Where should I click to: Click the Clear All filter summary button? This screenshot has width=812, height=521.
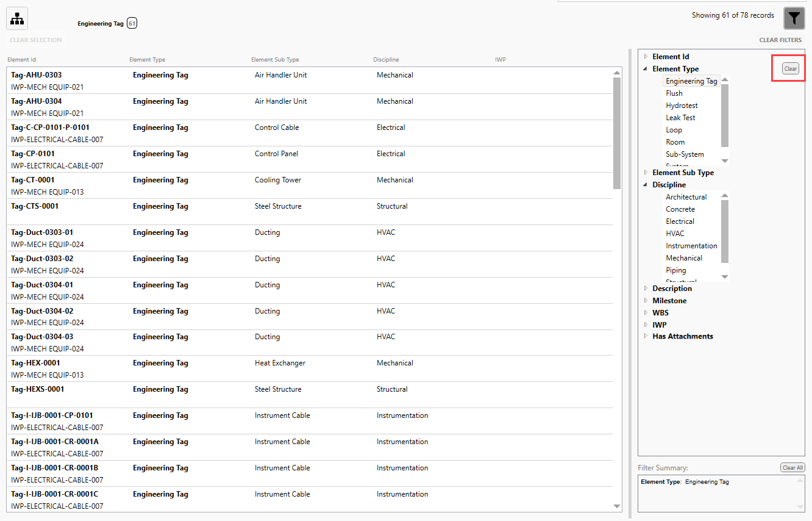pos(792,468)
